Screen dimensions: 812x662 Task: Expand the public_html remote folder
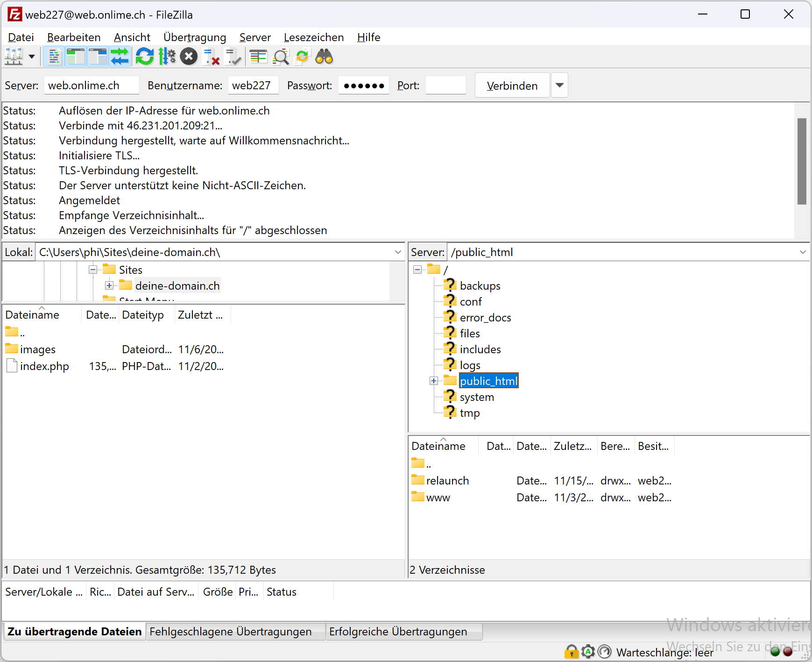coord(434,381)
